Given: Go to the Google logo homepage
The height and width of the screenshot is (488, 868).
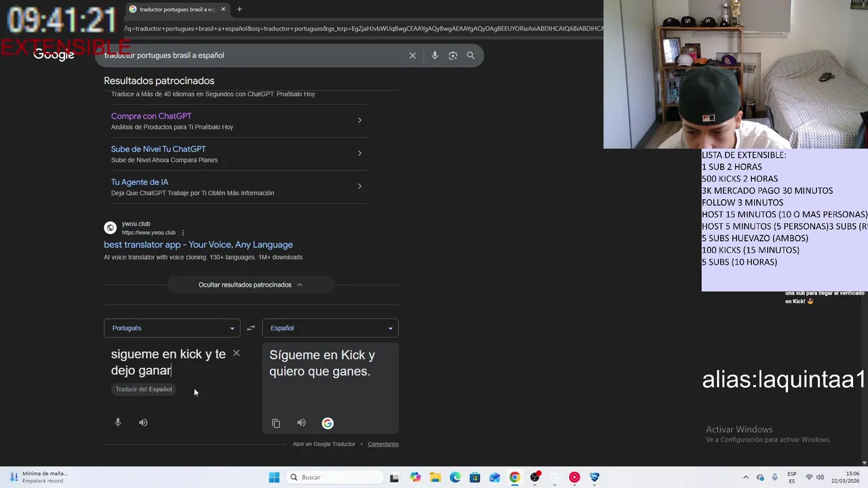Looking at the screenshot, I should click(x=54, y=55).
